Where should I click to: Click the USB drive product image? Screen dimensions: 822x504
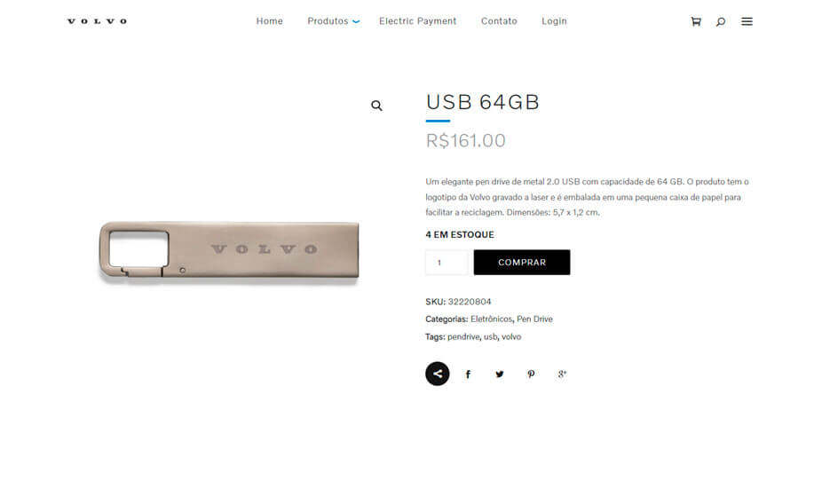[229, 251]
